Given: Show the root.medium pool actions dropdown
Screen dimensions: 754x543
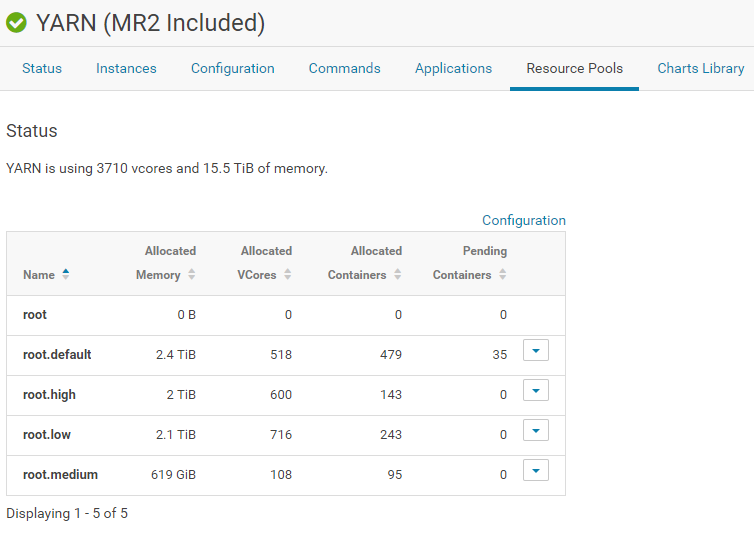Looking at the screenshot, I should 536,471.
